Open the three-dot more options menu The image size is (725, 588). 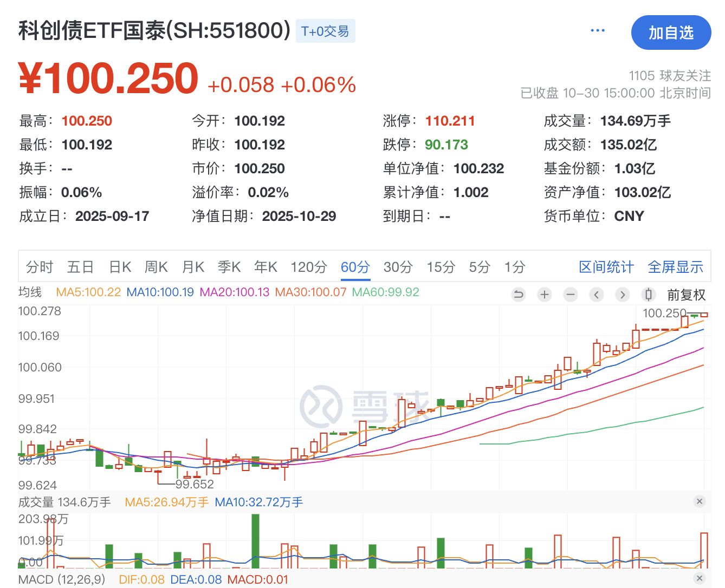coord(598,31)
